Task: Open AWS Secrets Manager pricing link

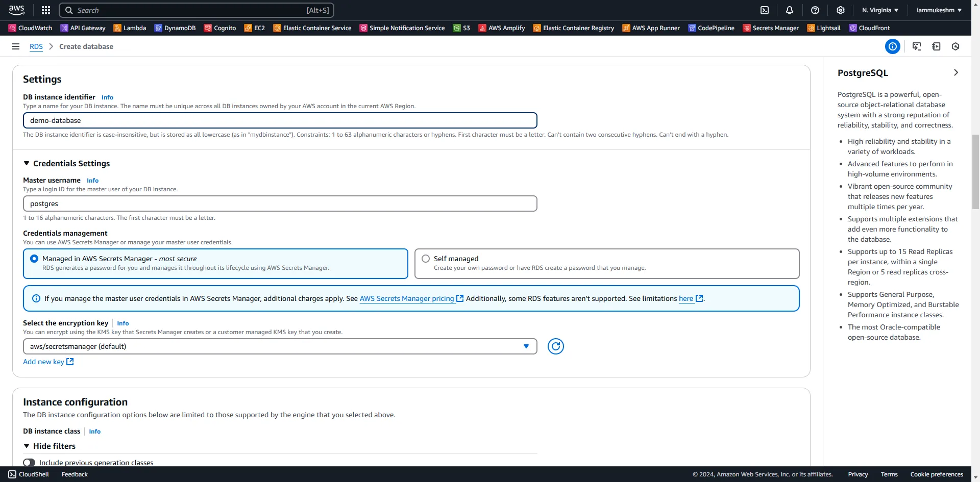Action: click(x=407, y=298)
